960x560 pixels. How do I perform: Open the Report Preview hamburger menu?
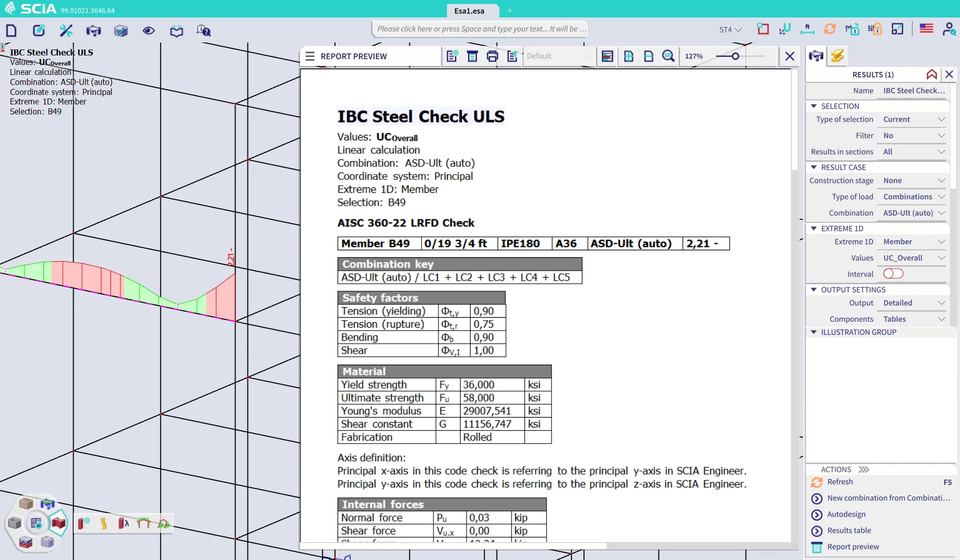click(x=310, y=56)
